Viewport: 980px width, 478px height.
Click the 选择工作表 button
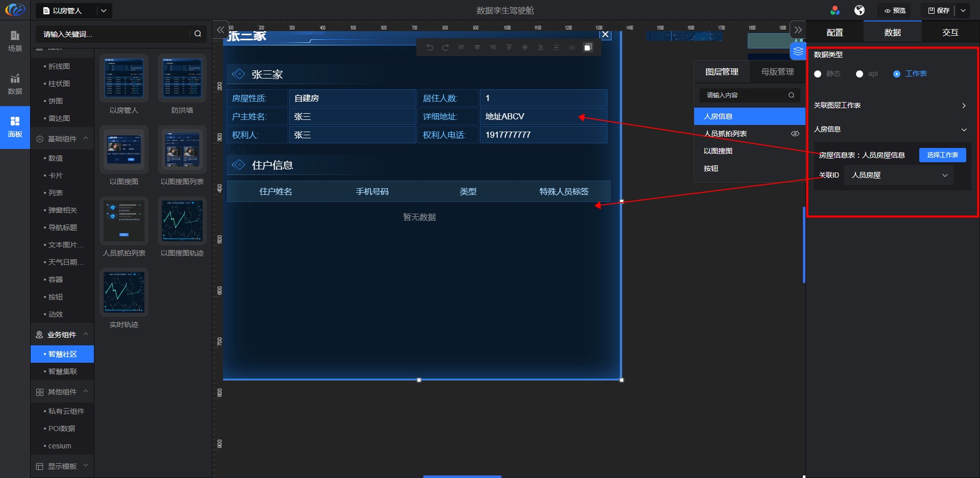942,155
